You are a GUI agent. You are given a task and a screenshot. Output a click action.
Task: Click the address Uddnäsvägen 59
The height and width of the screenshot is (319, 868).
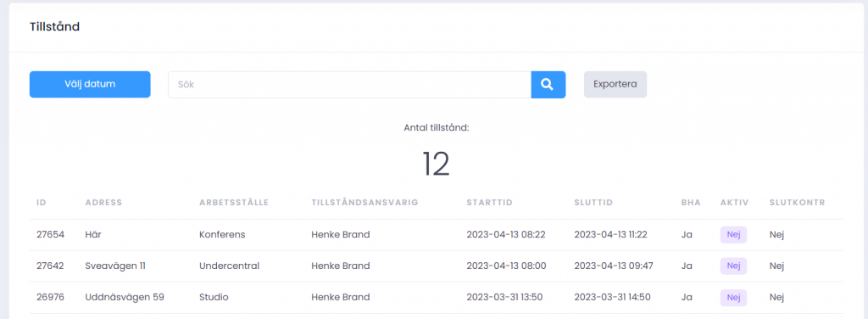(125, 298)
